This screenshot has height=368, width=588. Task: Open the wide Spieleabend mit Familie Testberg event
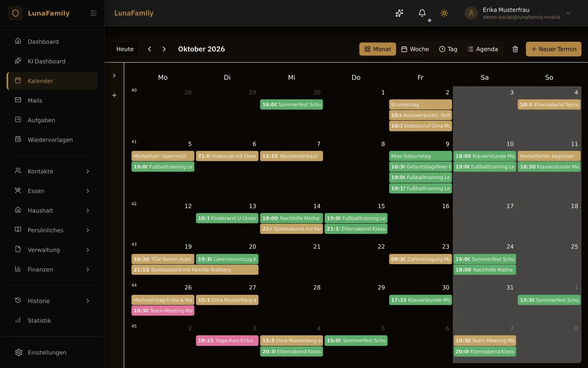[x=195, y=270]
